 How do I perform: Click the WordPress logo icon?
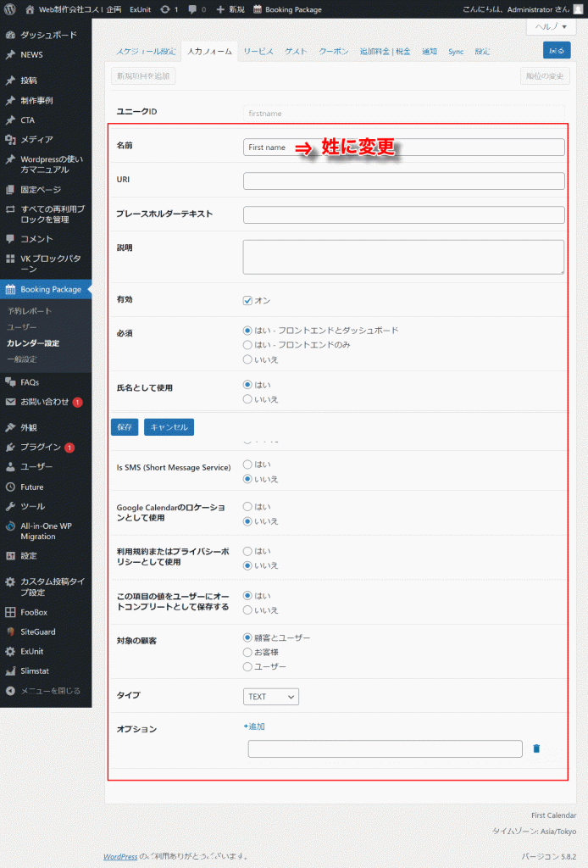coord(10,9)
